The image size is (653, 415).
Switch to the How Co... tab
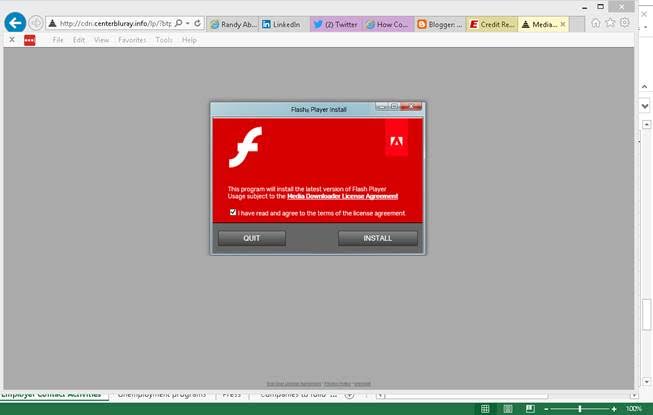[388, 25]
